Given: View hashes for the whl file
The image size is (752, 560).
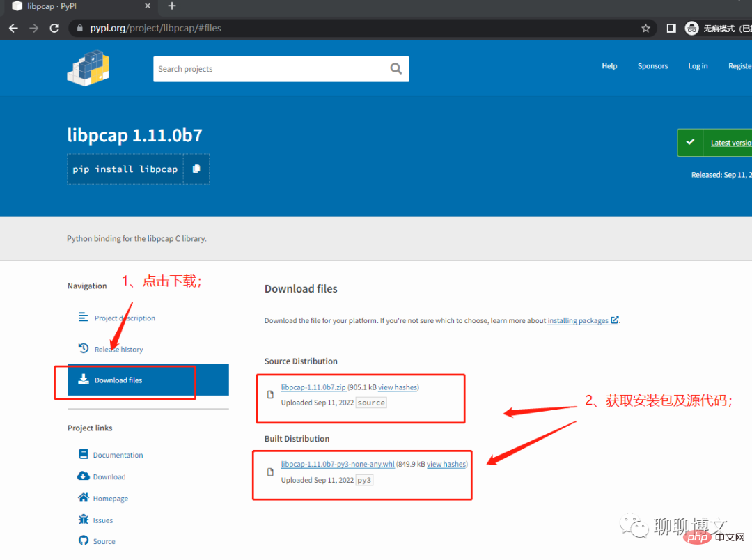Looking at the screenshot, I should click(446, 464).
